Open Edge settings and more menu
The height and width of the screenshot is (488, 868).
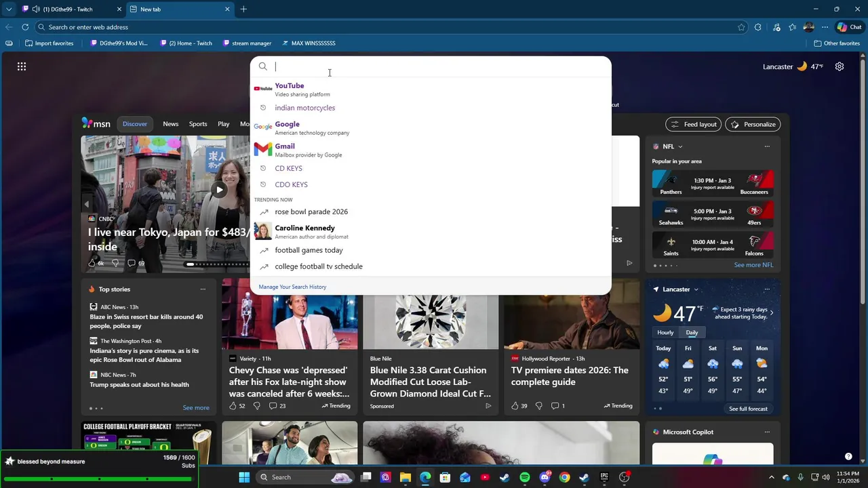point(825,27)
